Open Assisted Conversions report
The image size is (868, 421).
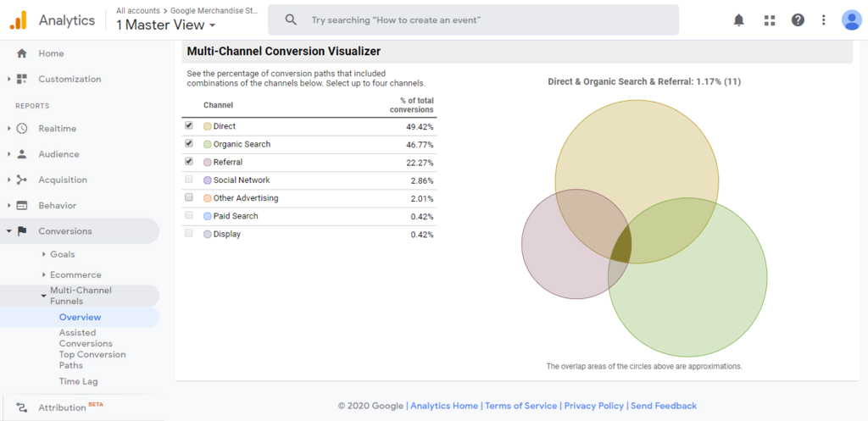pos(86,338)
